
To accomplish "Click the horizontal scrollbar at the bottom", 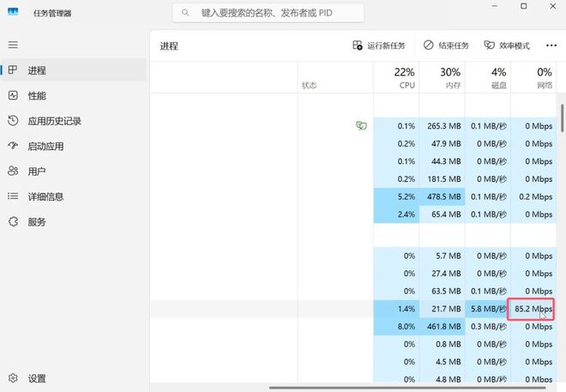I will click(x=407, y=388).
